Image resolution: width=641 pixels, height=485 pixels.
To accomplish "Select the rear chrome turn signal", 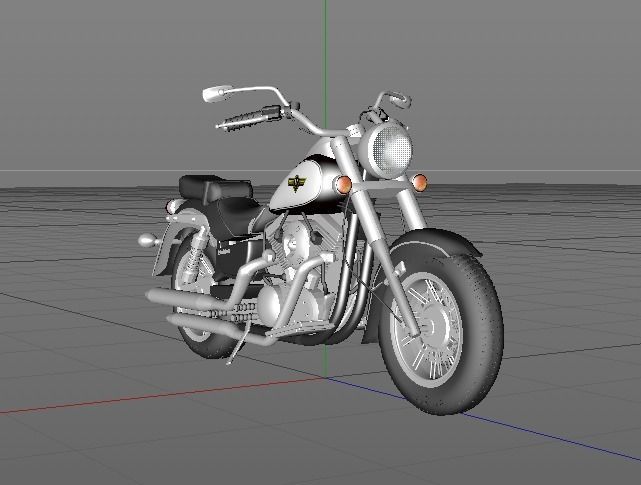I will click(149, 240).
